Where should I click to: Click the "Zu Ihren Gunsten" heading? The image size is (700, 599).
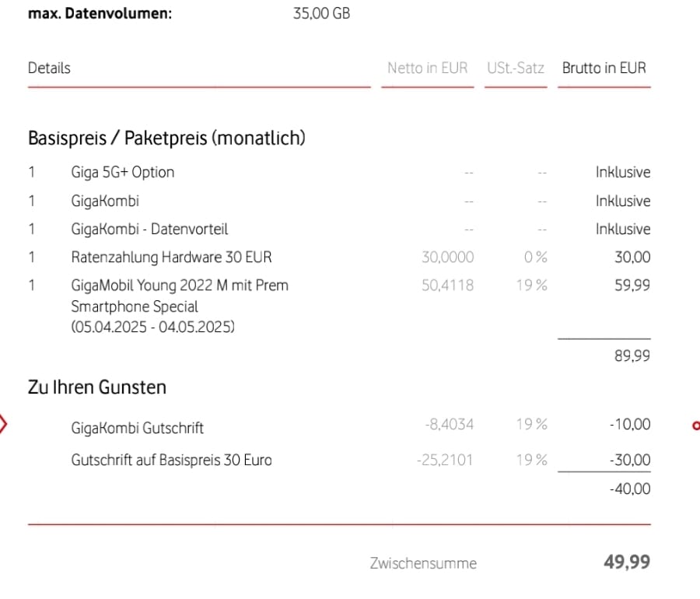tap(97, 387)
